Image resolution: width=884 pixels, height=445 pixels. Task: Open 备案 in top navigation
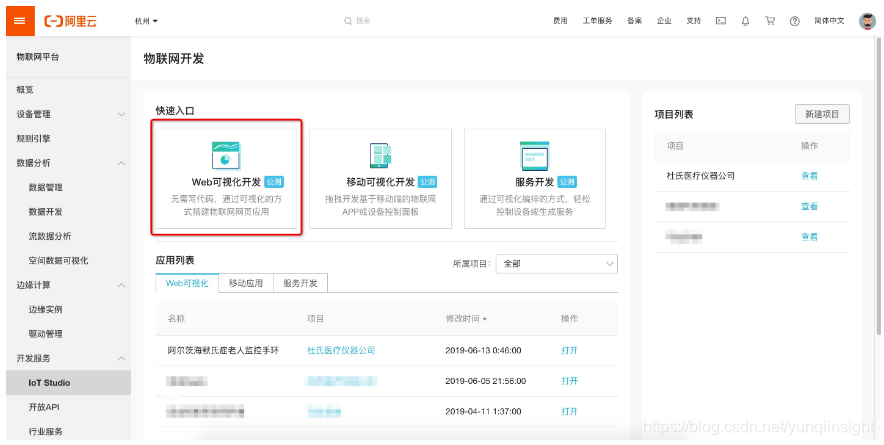634,21
